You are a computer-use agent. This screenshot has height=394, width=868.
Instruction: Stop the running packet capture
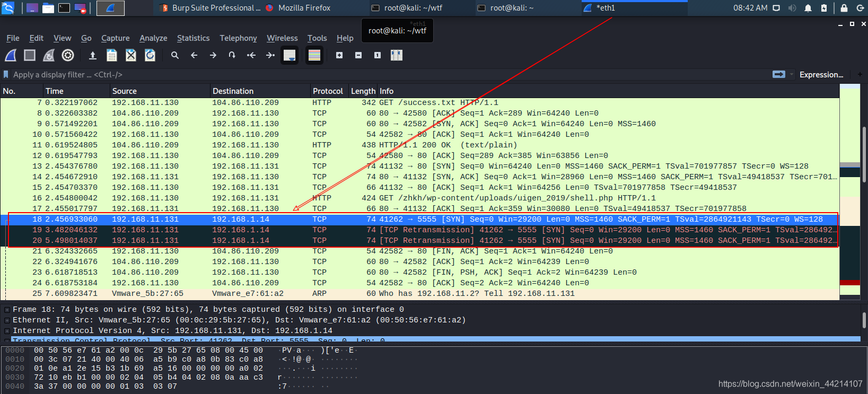(30, 55)
